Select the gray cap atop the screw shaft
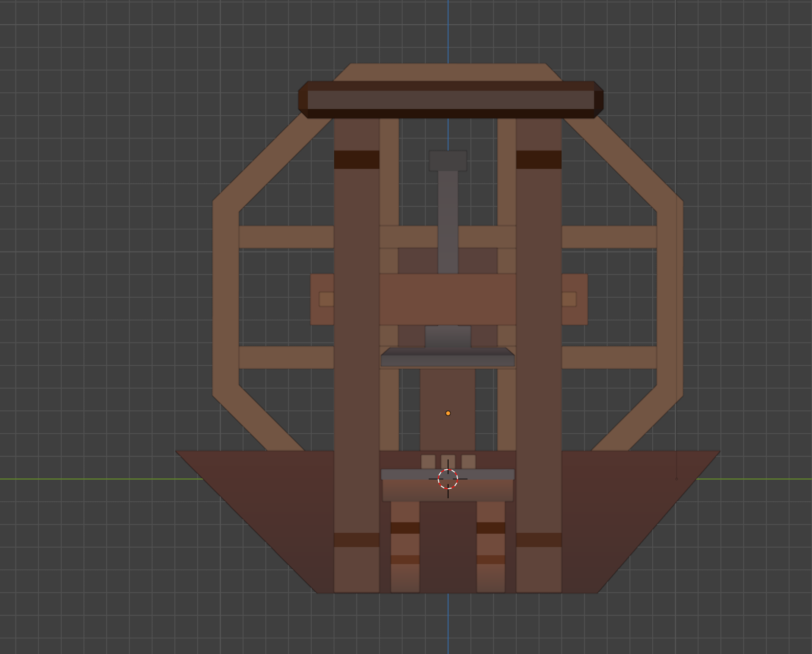812x654 pixels. point(448,160)
